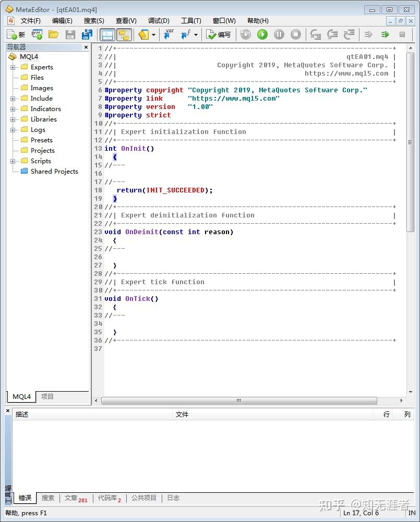
Task: Switch to the 代码库 toolbox tab
Action: 109,498
